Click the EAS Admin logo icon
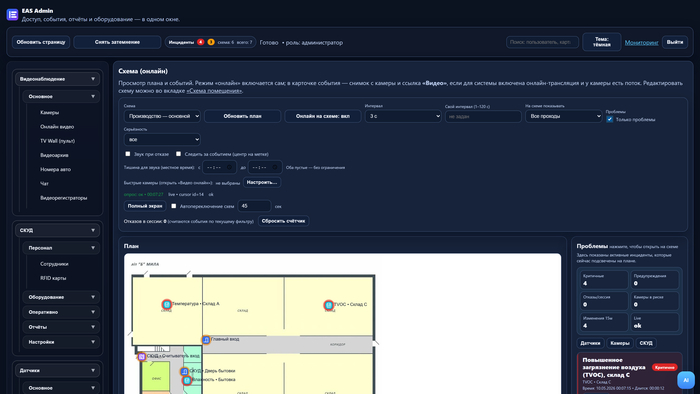 12,15
